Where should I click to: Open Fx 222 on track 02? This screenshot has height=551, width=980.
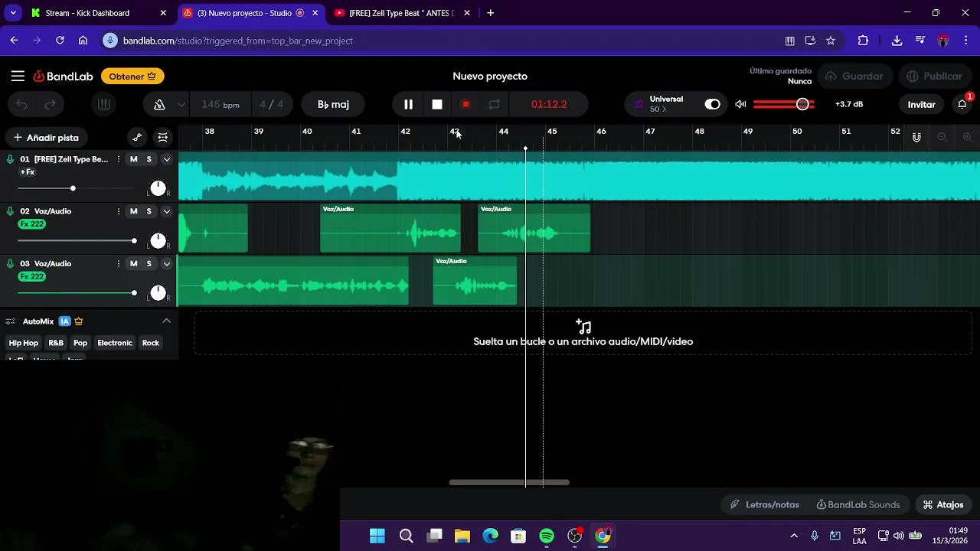coord(32,224)
